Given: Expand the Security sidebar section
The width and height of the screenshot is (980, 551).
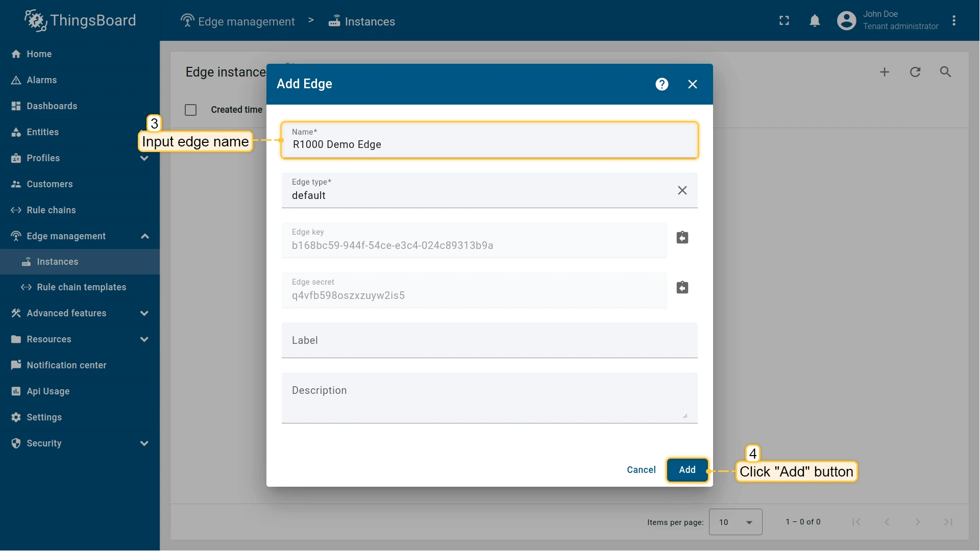Looking at the screenshot, I should click(x=144, y=443).
